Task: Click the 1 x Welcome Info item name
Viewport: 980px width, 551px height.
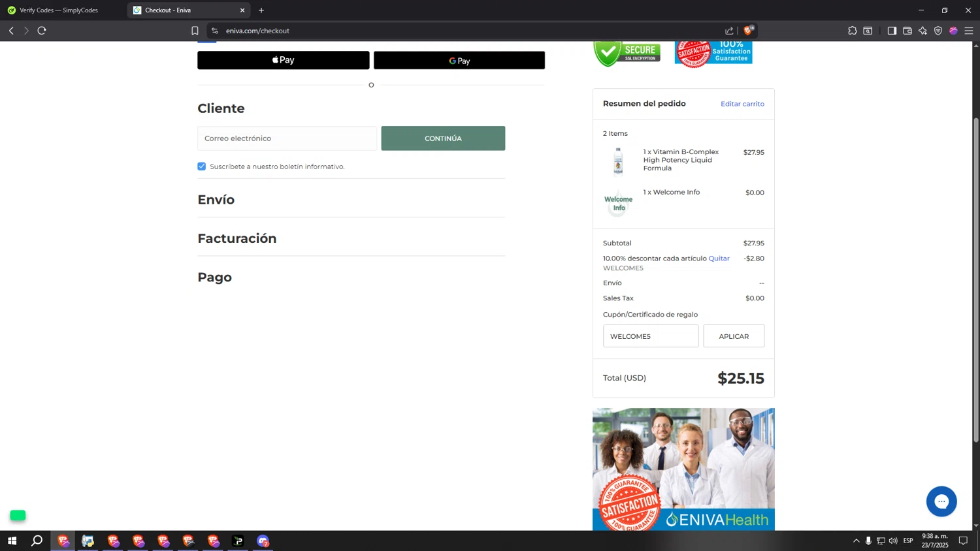Action: [x=671, y=192]
